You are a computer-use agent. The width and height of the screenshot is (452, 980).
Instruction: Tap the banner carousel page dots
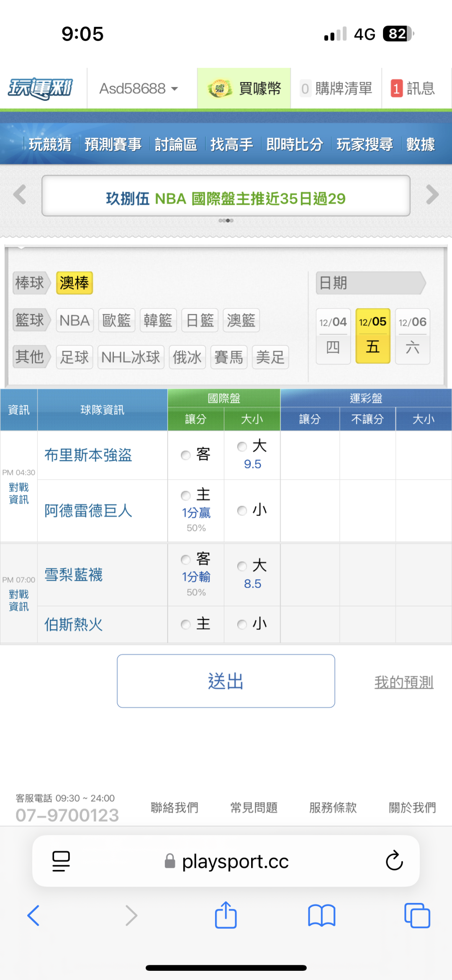click(226, 221)
